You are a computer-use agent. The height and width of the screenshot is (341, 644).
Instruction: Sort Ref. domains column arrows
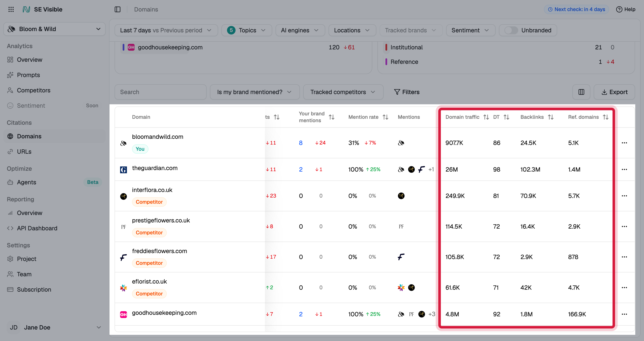click(x=605, y=117)
